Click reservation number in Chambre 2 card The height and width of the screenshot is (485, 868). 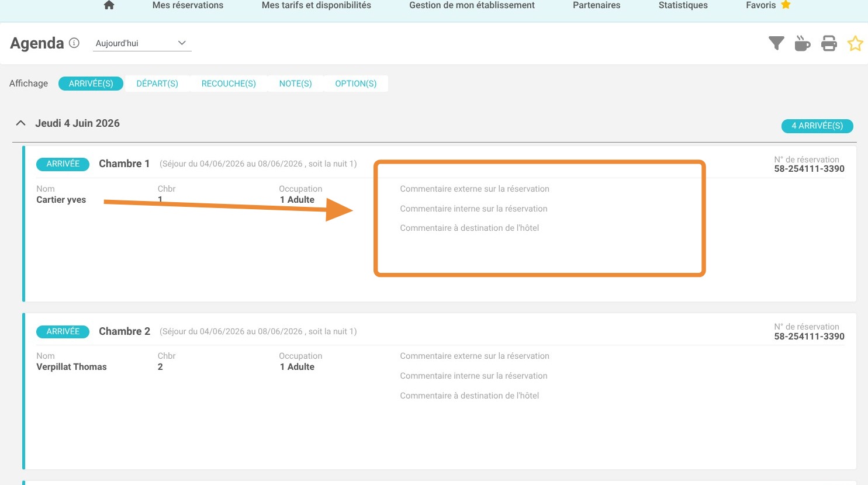click(x=809, y=337)
